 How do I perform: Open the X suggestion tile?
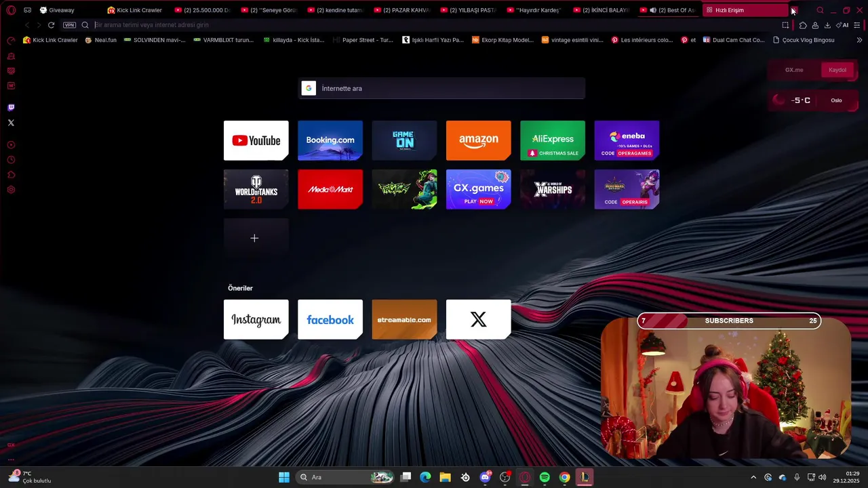[x=479, y=319]
